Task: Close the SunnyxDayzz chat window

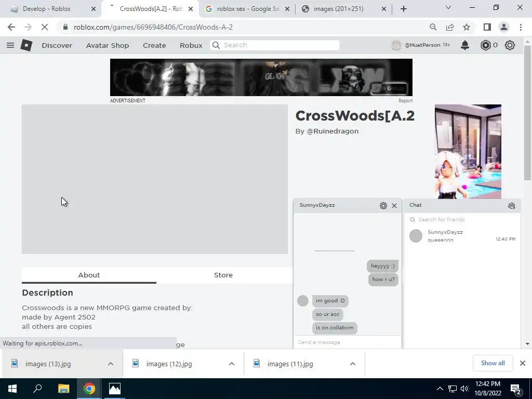Action: pyautogui.click(x=394, y=206)
